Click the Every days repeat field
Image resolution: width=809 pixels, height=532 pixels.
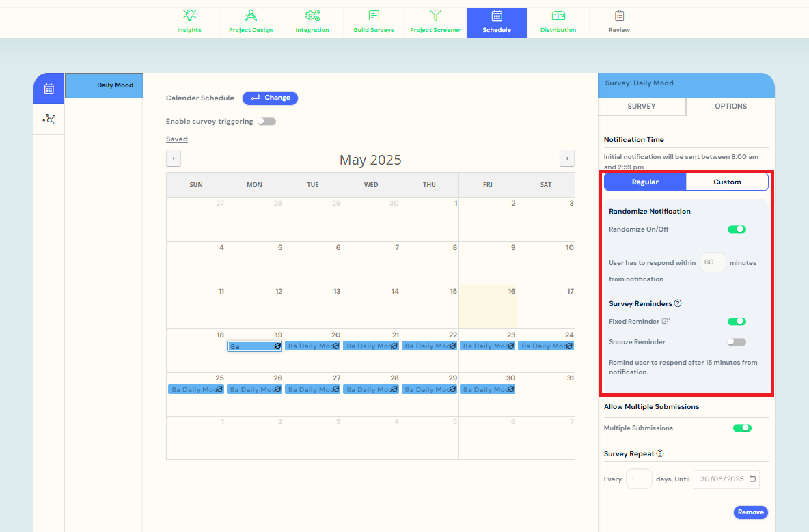pos(639,479)
